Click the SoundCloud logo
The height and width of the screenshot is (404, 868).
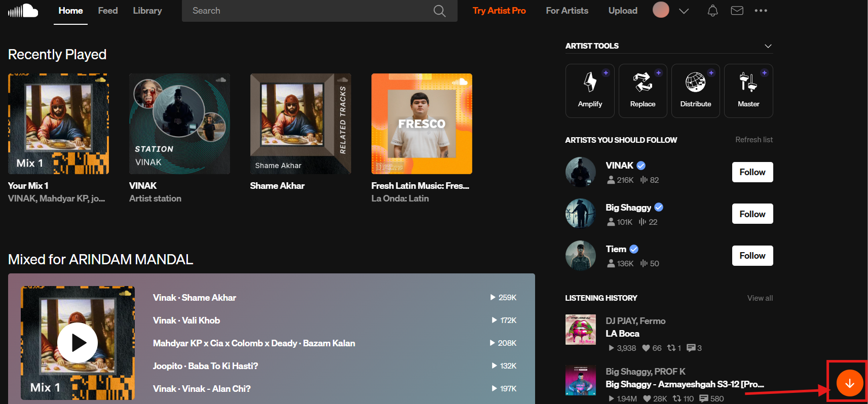(x=23, y=11)
